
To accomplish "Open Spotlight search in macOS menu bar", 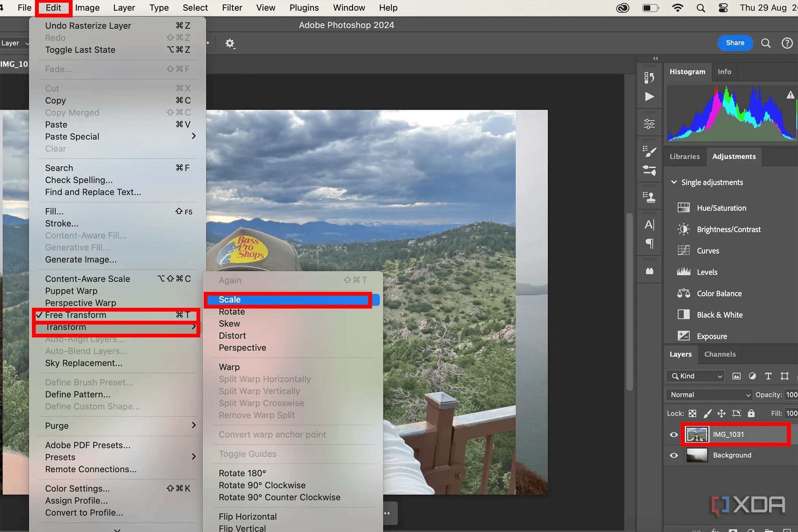I will pos(701,8).
